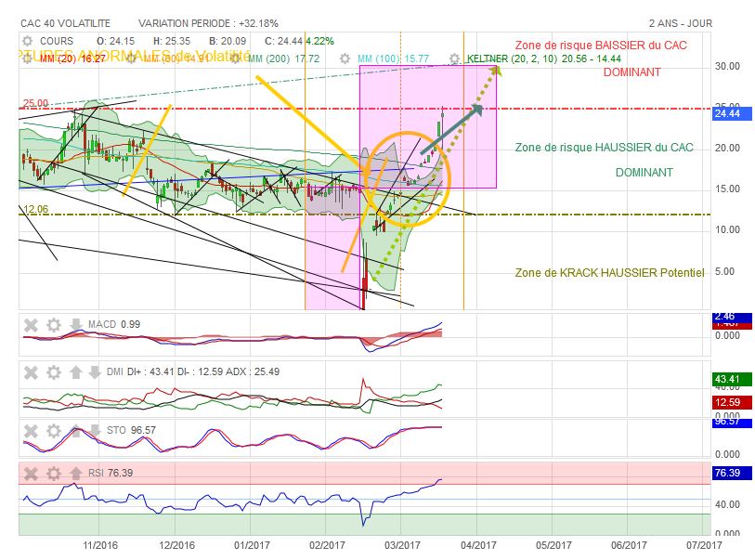The width and height of the screenshot is (755, 560).
Task: Click the red 12.59 DMI axis tag
Action: (732, 402)
